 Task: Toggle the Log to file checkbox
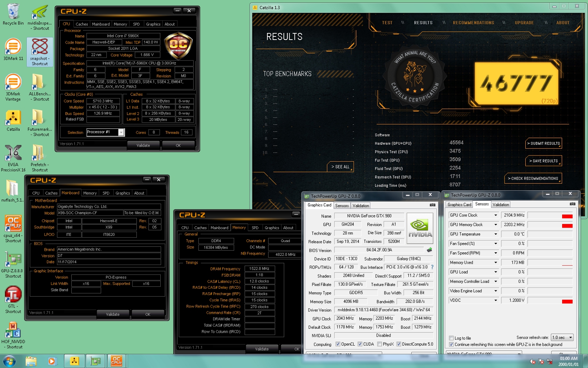coord(451,338)
